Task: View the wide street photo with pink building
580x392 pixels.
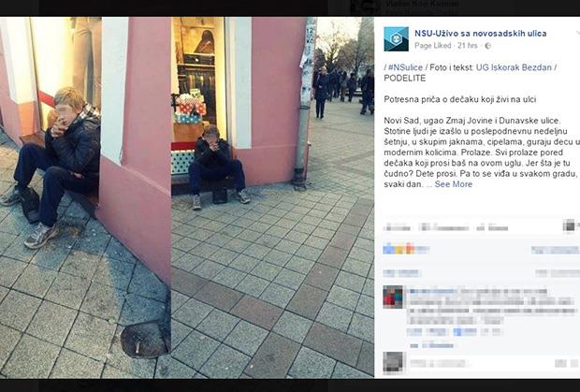Action: click(272, 197)
